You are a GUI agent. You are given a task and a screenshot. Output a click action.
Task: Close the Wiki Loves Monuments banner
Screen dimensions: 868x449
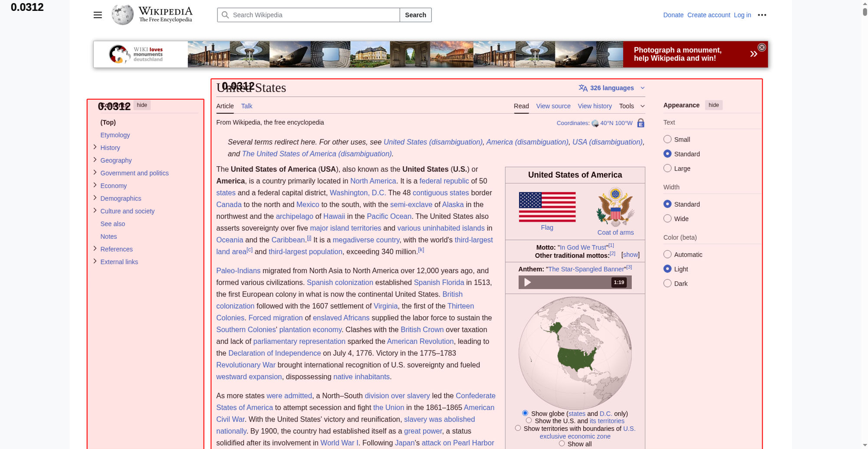tap(762, 47)
